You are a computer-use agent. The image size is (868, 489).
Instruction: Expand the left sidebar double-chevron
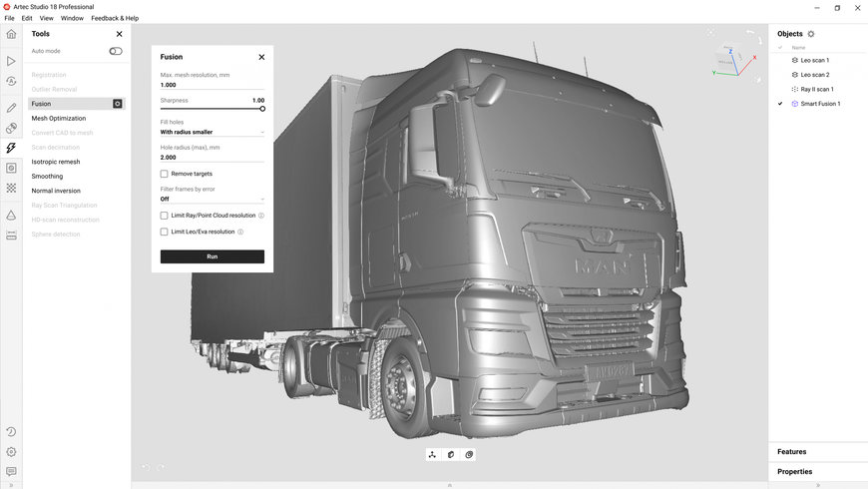11,485
